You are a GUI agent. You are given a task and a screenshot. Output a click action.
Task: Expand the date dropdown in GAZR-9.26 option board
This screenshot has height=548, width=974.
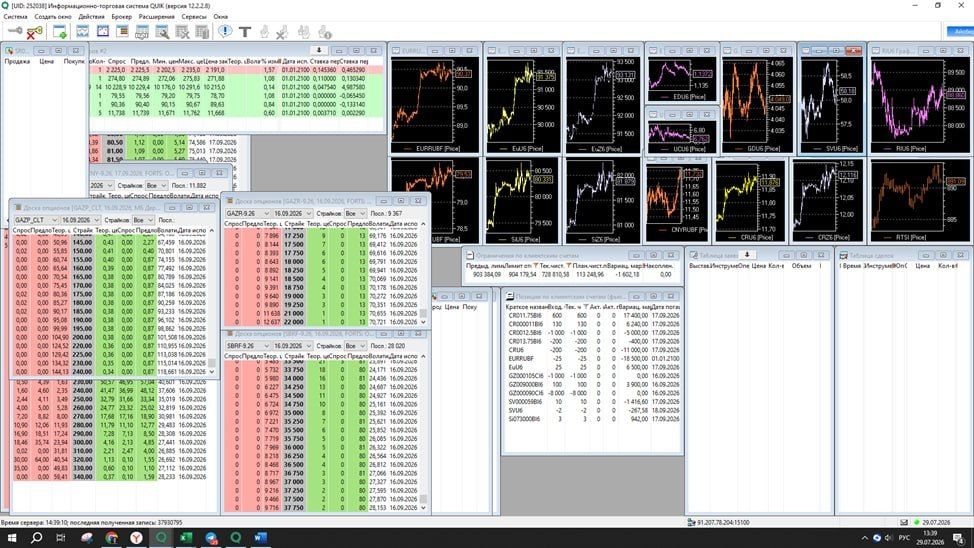309,213
